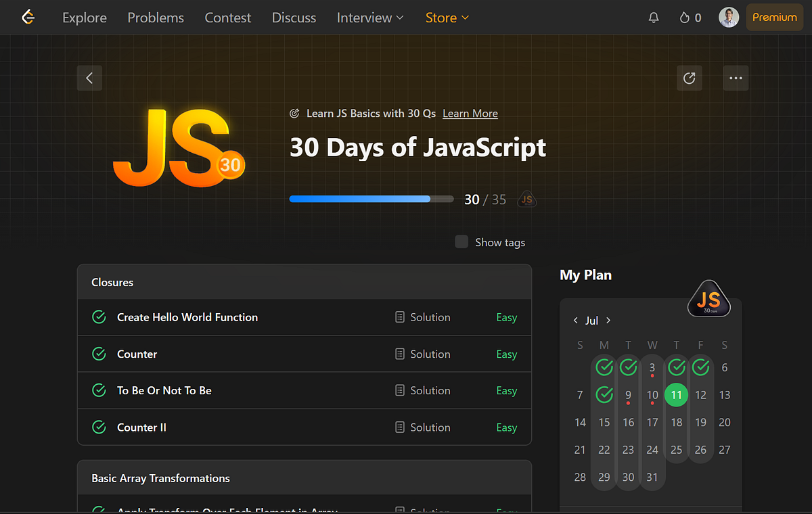Viewport: 812px width, 514px height.
Task: Click the share icon above the study plan
Action: (x=689, y=78)
